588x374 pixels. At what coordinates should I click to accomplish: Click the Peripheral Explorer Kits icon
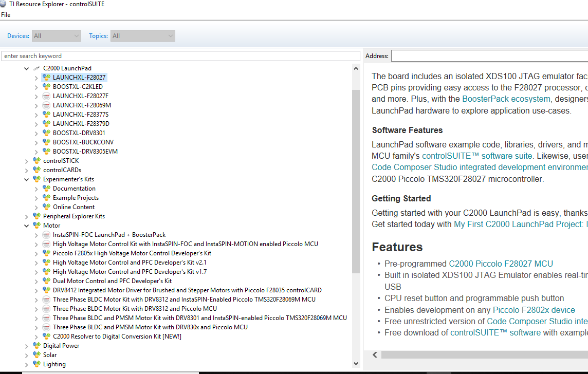(36, 216)
